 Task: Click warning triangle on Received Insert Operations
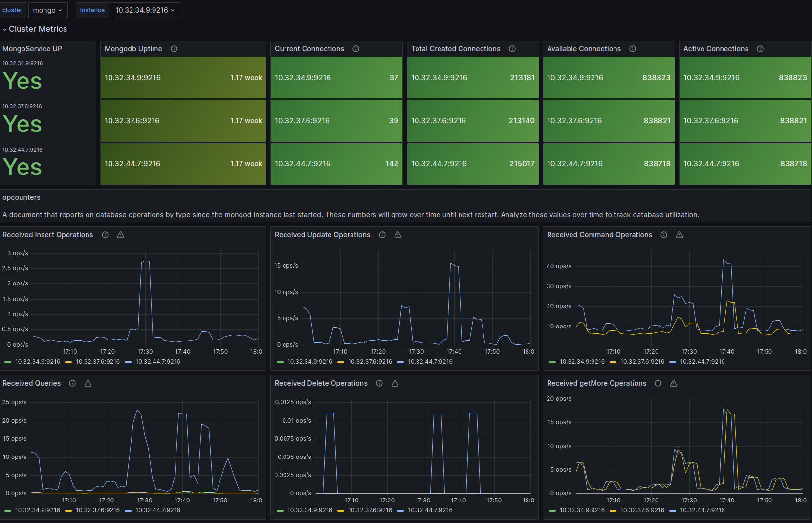click(x=121, y=235)
